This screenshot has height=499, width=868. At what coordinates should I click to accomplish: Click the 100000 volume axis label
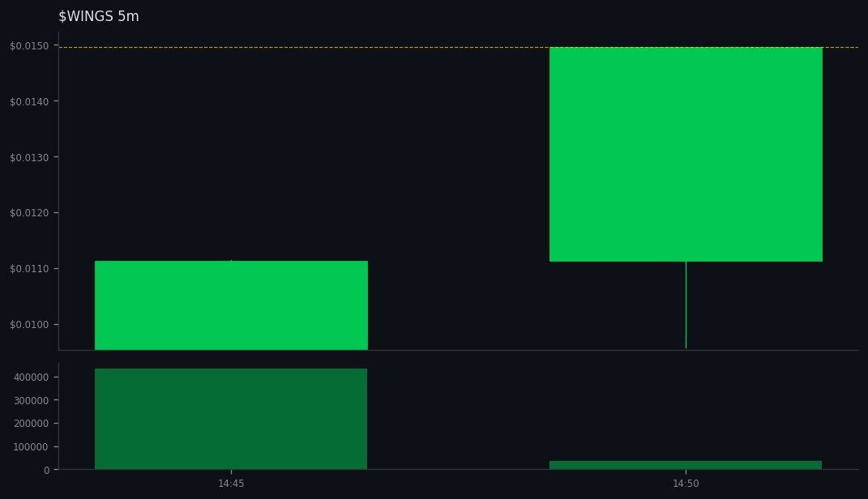(x=31, y=446)
